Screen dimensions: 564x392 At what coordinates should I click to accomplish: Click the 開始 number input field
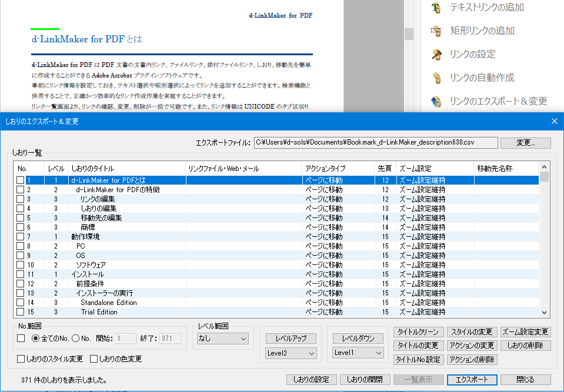125,339
